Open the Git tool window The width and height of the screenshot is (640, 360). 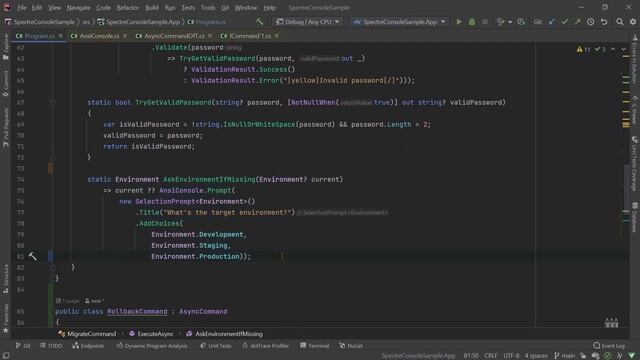pos(23,346)
